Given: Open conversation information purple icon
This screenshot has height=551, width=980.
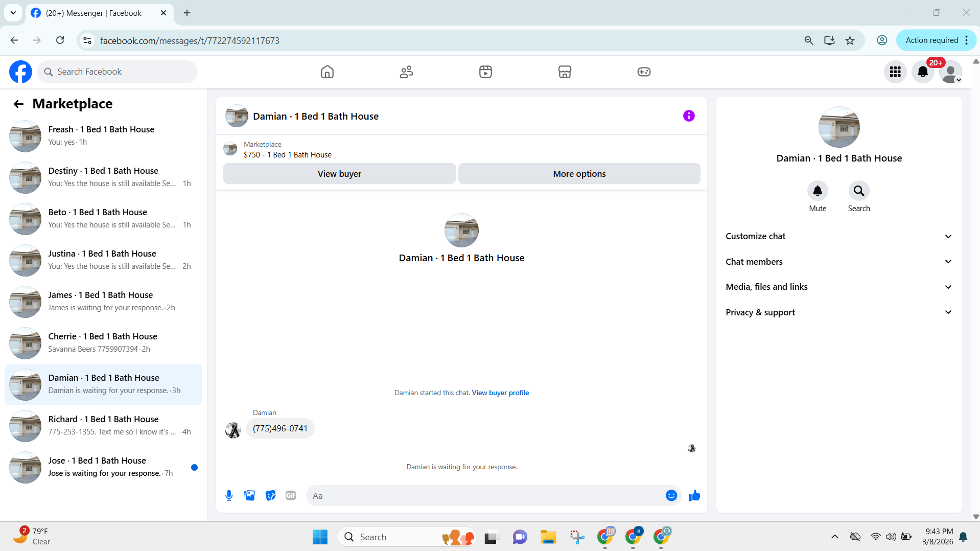Looking at the screenshot, I should tap(689, 116).
